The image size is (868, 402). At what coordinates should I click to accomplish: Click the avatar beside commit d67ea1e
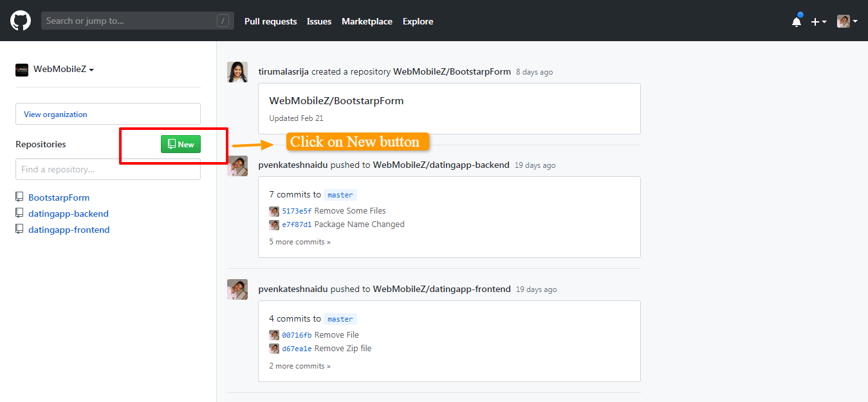[x=274, y=349]
